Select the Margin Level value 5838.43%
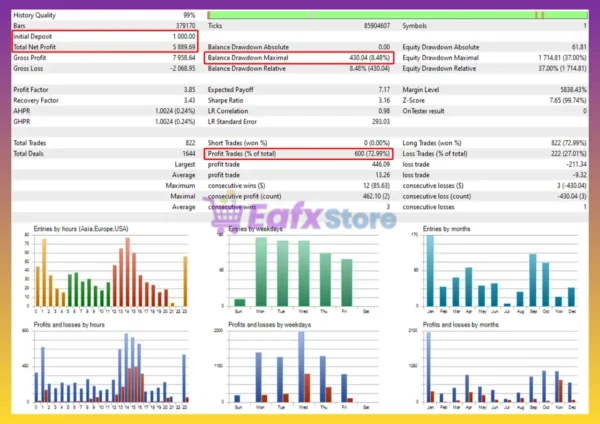 tap(573, 90)
